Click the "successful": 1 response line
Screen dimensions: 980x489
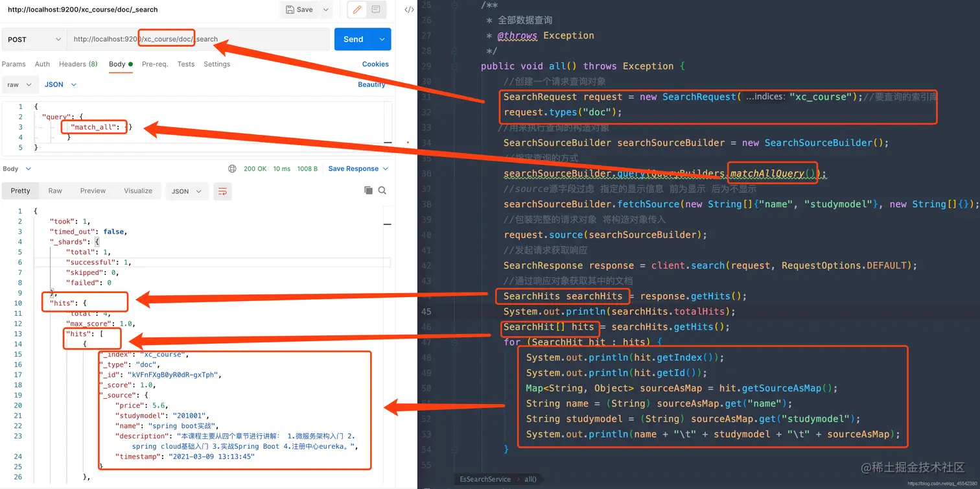click(99, 263)
